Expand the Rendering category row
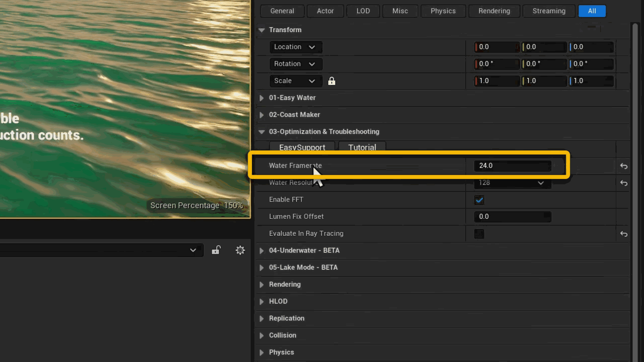Screen dimensions: 644x362 262,284
